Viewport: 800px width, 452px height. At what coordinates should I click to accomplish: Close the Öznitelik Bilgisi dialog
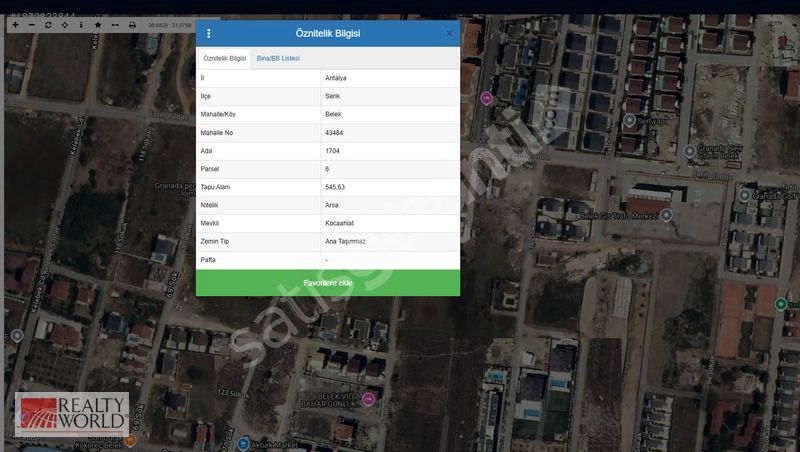tap(449, 34)
